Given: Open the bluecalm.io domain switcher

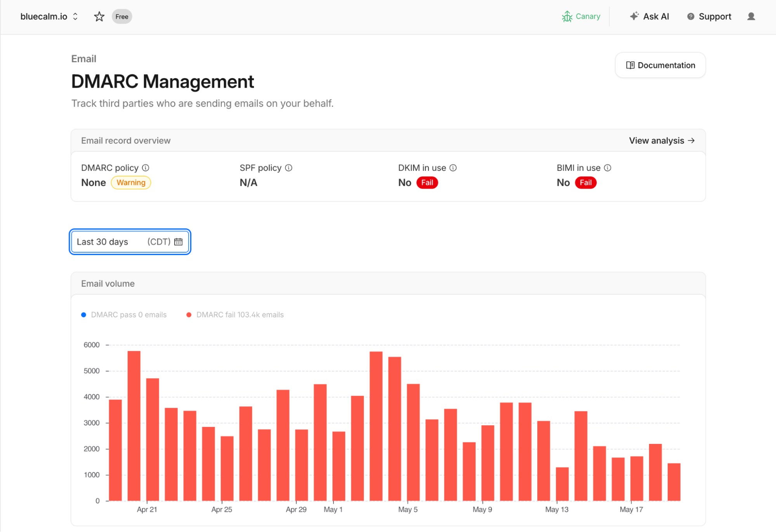Looking at the screenshot, I should [49, 16].
